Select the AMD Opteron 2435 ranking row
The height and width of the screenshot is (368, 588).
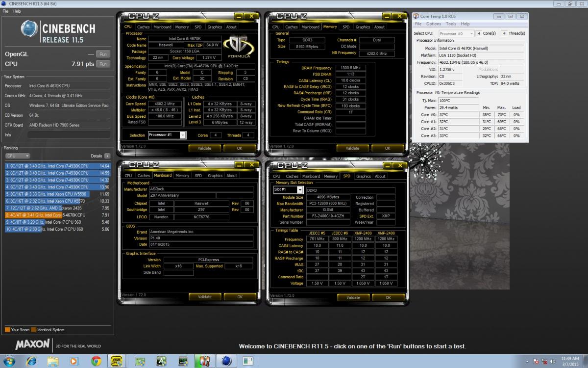[x=58, y=208]
